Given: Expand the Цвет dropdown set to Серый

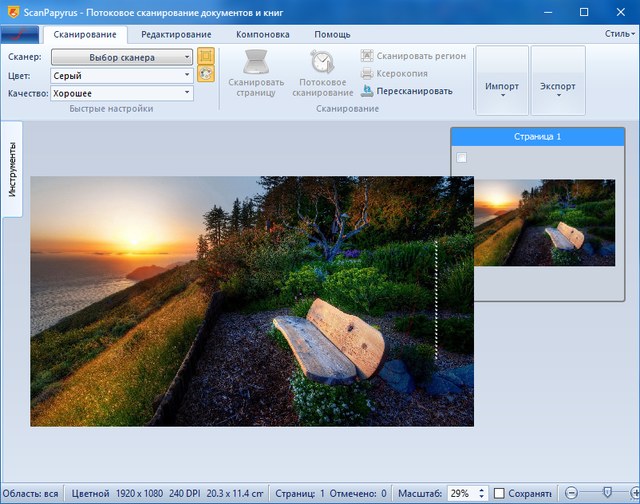Looking at the screenshot, I should pyautogui.click(x=122, y=76).
